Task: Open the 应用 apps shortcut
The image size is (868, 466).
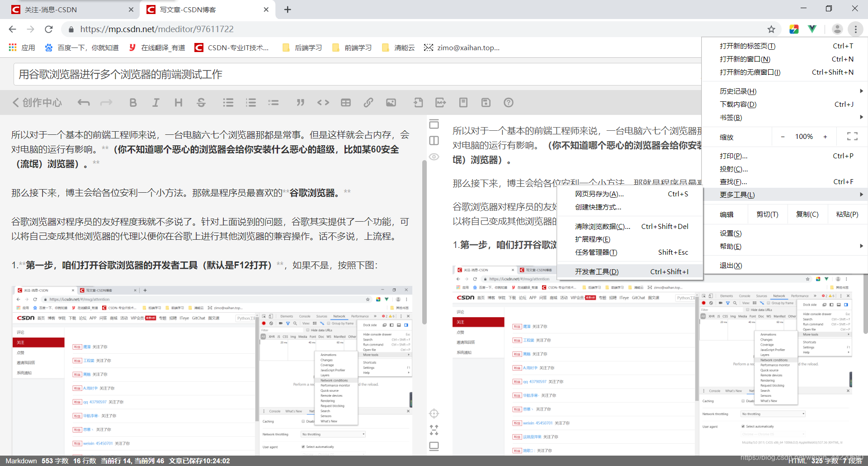Action: (22, 48)
